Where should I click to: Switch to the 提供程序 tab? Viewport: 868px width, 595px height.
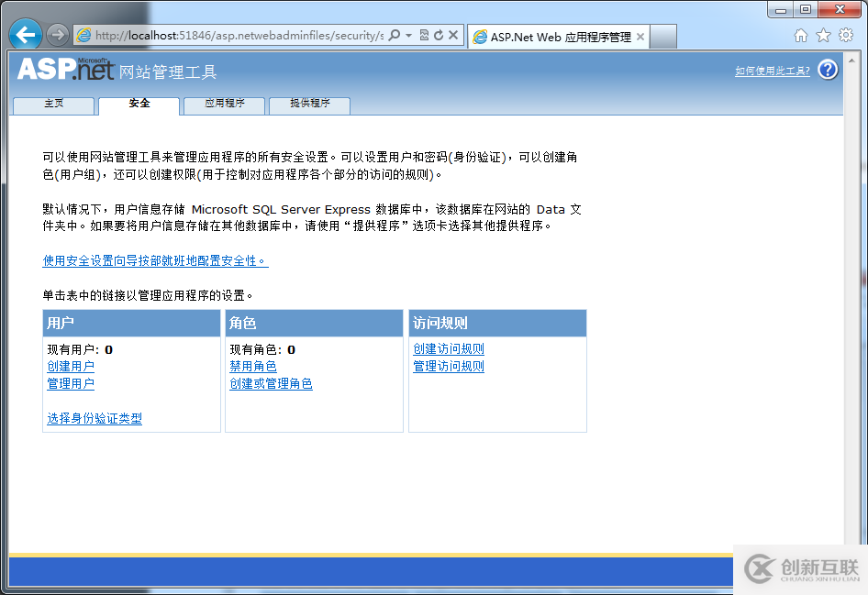(309, 105)
